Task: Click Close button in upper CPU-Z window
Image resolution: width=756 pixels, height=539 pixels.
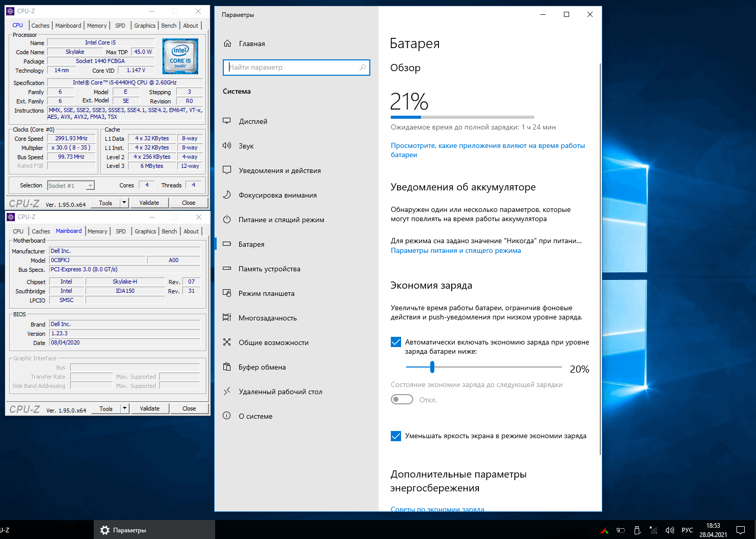Action: (188, 203)
